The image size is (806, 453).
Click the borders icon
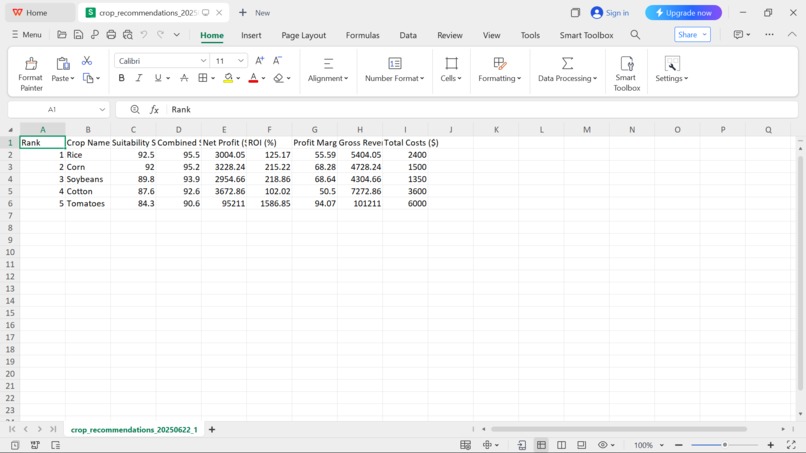pyautogui.click(x=203, y=78)
